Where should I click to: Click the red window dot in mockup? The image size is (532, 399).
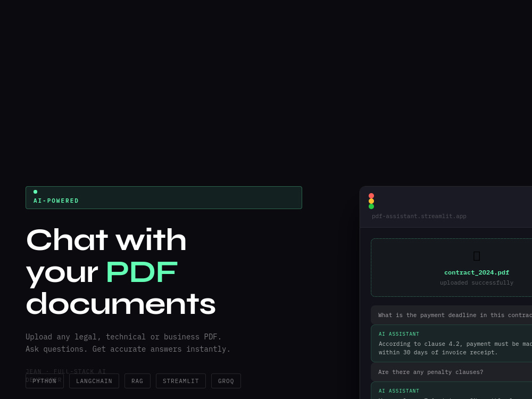pyautogui.click(x=371, y=196)
